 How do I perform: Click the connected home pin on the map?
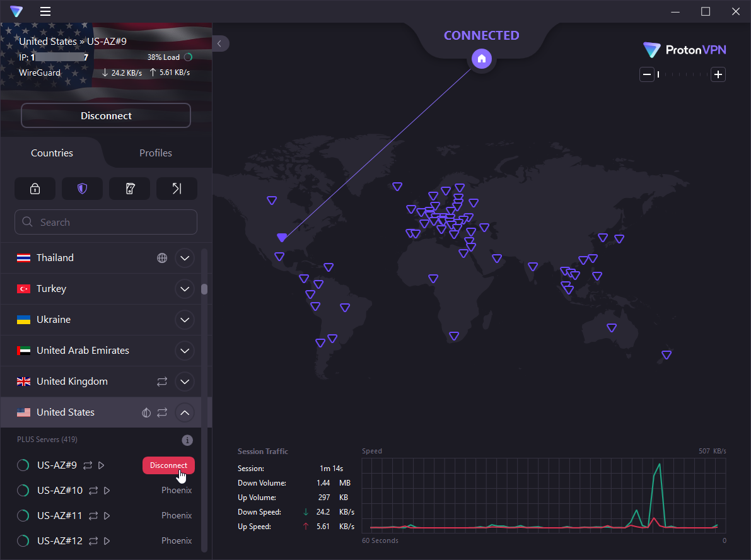481,58
